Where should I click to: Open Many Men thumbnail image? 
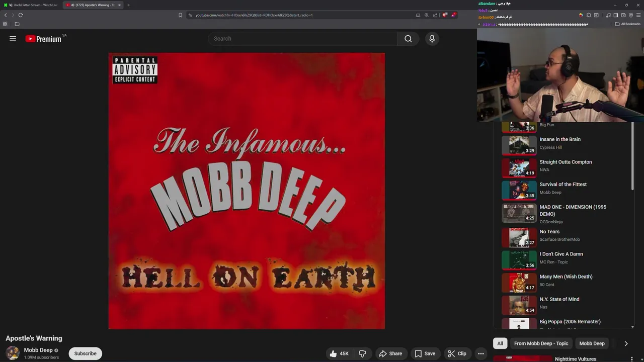[519, 283]
